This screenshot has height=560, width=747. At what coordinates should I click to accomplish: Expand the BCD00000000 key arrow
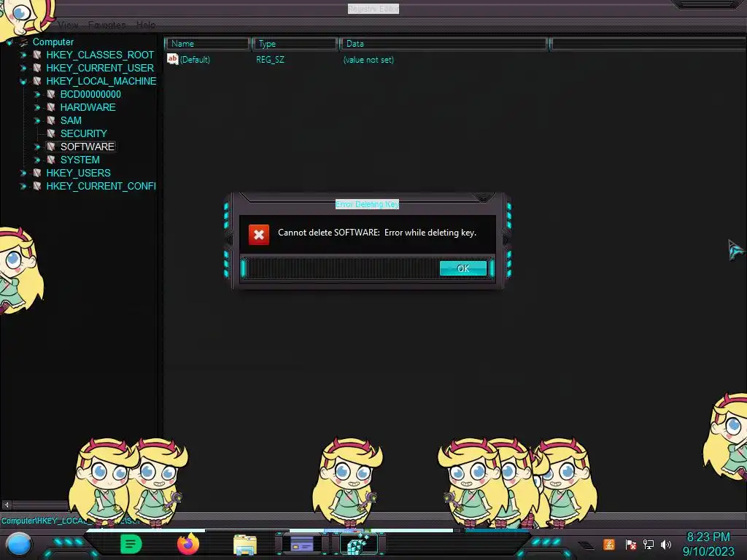37,94
